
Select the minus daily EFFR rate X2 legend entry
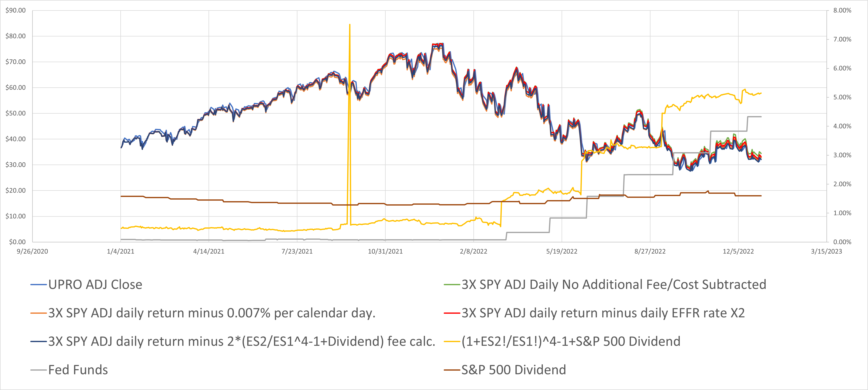coord(603,313)
